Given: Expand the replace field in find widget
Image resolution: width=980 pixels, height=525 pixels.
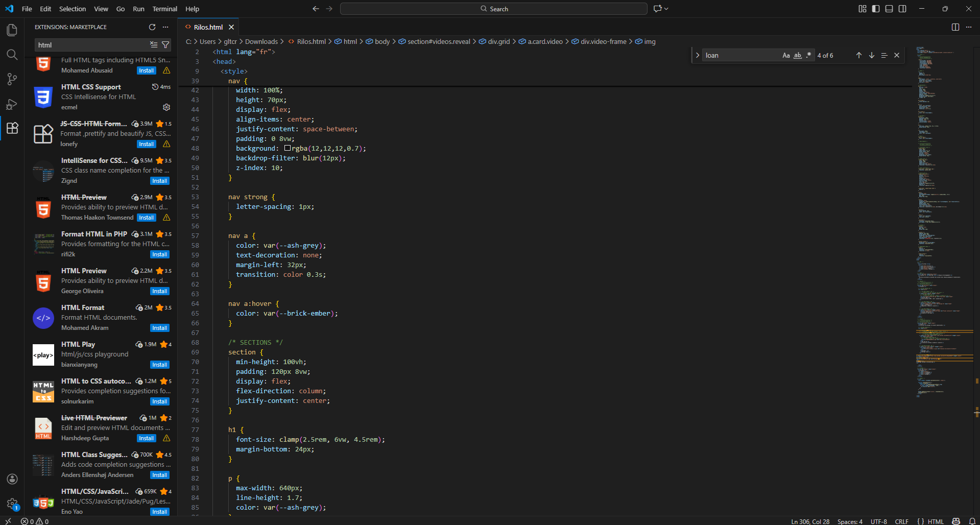Looking at the screenshot, I should pos(698,55).
